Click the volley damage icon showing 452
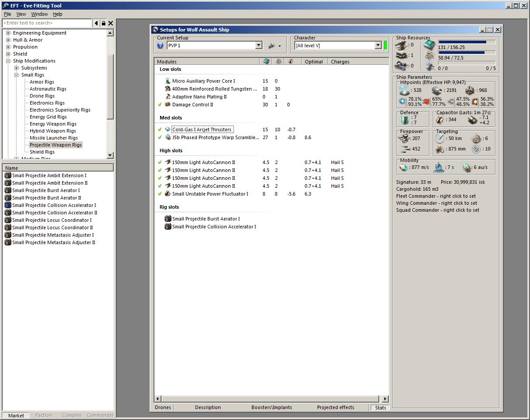Viewport: 530px width, 420px height. (x=404, y=149)
